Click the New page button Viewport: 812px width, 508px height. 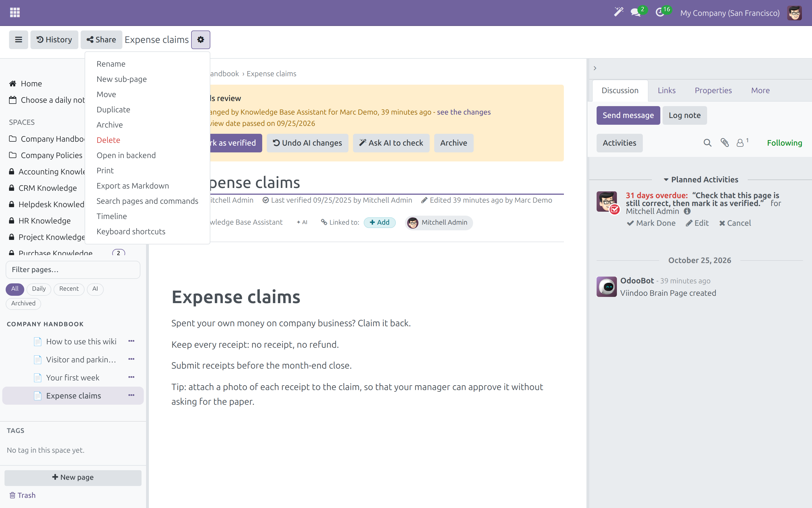73,478
